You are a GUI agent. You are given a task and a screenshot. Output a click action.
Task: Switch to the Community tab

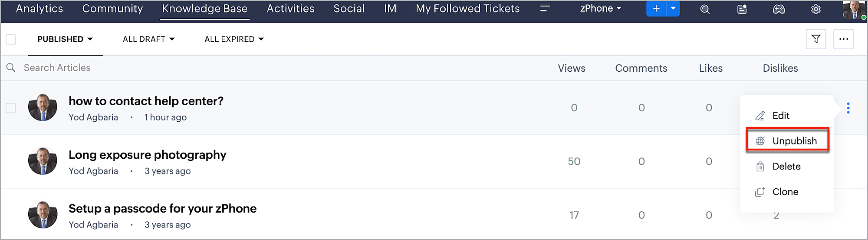point(112,9)
